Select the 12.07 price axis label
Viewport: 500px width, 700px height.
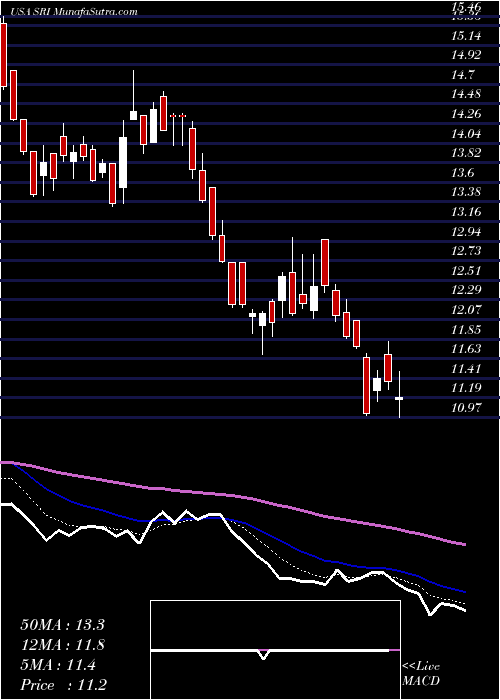pyautogui.click(x=467, y=309)
